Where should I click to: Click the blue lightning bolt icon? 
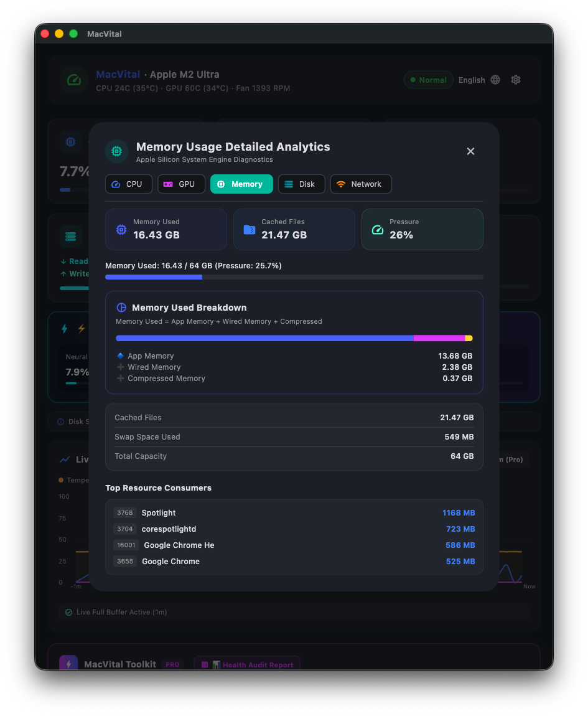(64, 328)
